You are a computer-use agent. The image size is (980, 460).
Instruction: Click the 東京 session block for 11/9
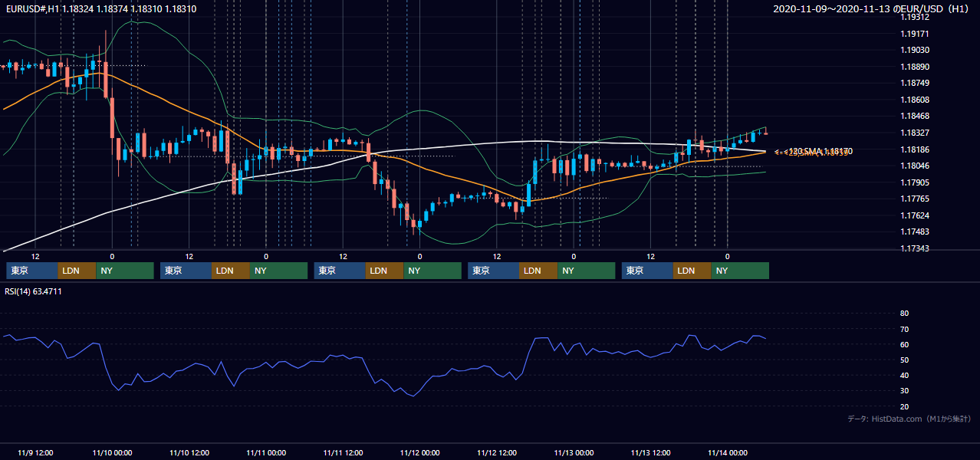click(x=32, y=271)
